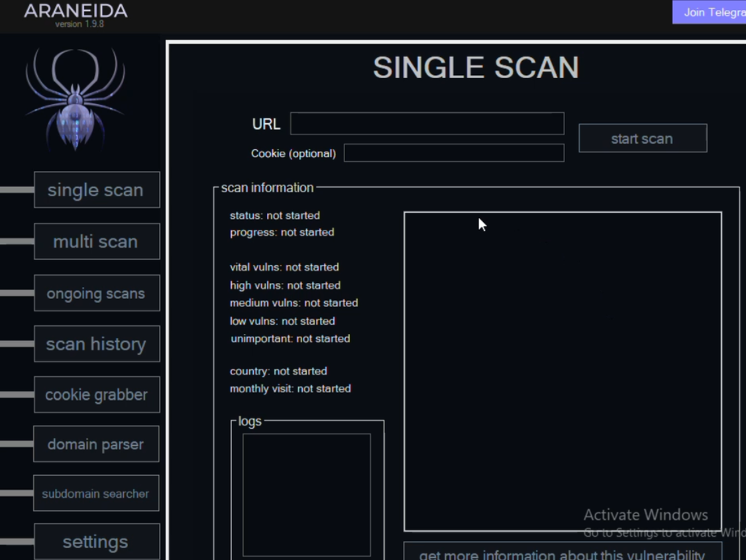Go to the subdomain searcher
The width and height of the screenshot is (746, 560).
96,494
